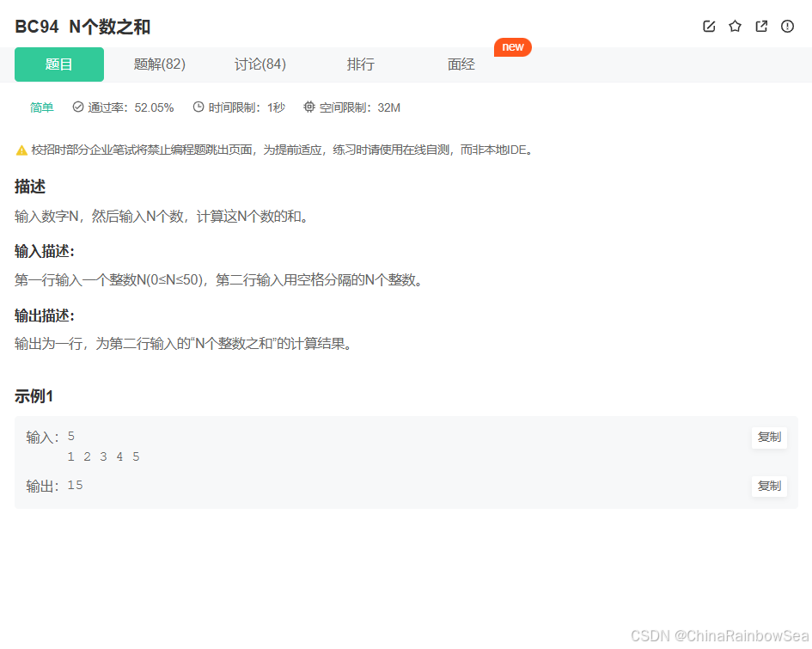The image size is (812, 649).
Task: Click the 描述 heading
Action: (30, 187)
